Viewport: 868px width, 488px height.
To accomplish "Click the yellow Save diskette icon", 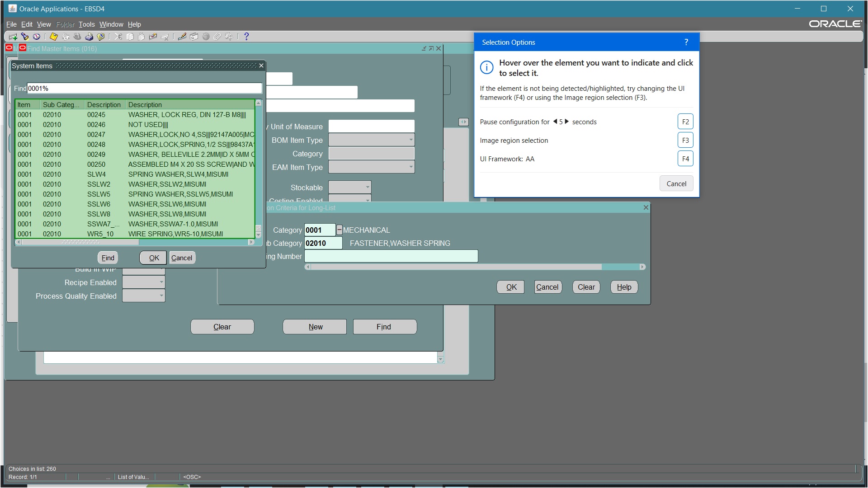I will tap(54, 37).
